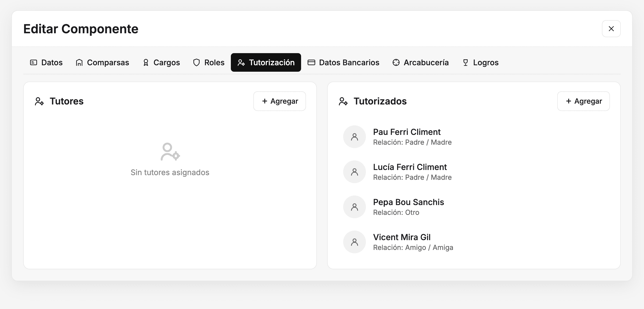Click the Tutorizados panel header icon
644x309 pixels.
[x=343, y=101]
